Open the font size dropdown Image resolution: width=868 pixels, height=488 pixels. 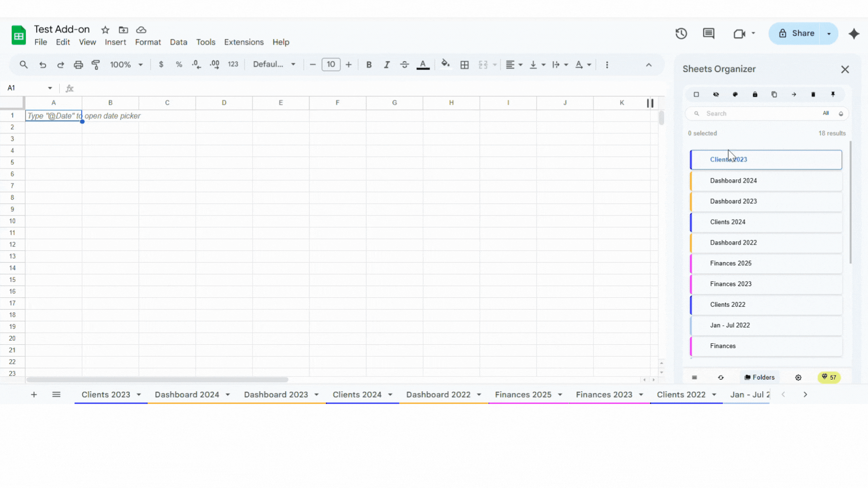pos(331,65)
